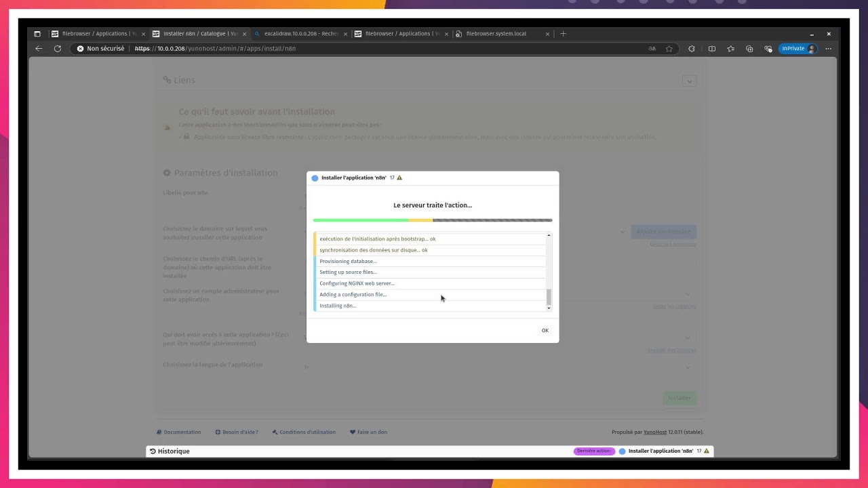Select log line 'Configuring NGINX web server...'

pyautogui.click(x=430, y=283)
